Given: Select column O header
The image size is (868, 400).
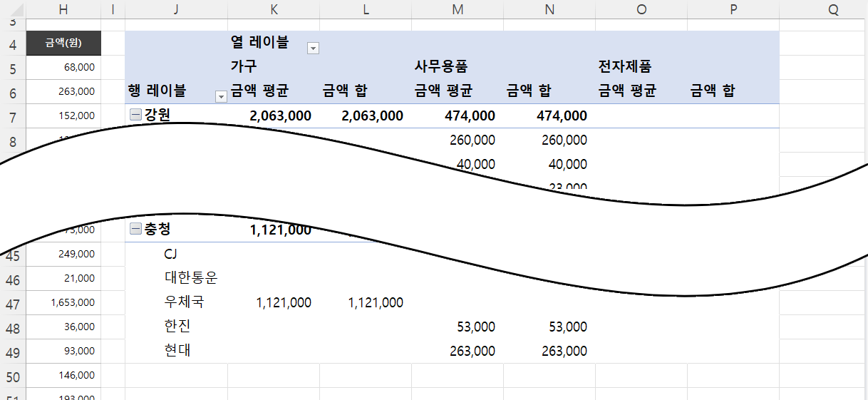Looking at the screenshot, I should pyautogui.click(x=641, y=9).
